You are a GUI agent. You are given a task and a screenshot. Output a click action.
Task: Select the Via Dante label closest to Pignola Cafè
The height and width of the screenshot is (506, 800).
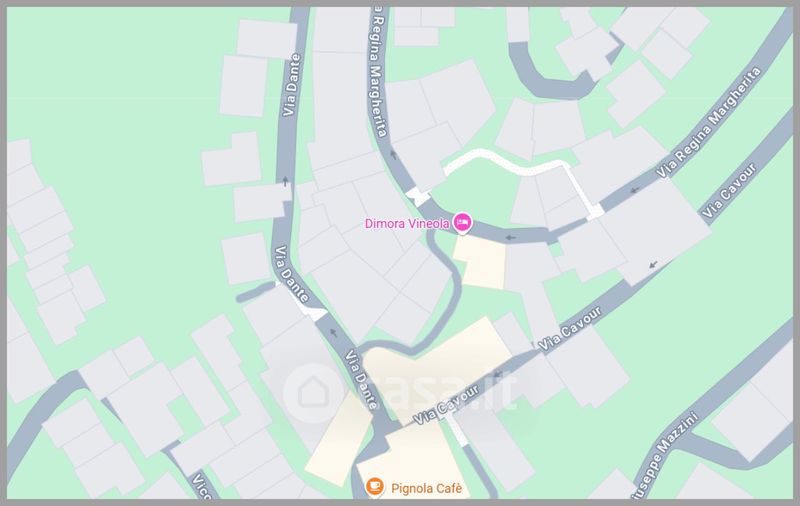click(x=362, y=380)
